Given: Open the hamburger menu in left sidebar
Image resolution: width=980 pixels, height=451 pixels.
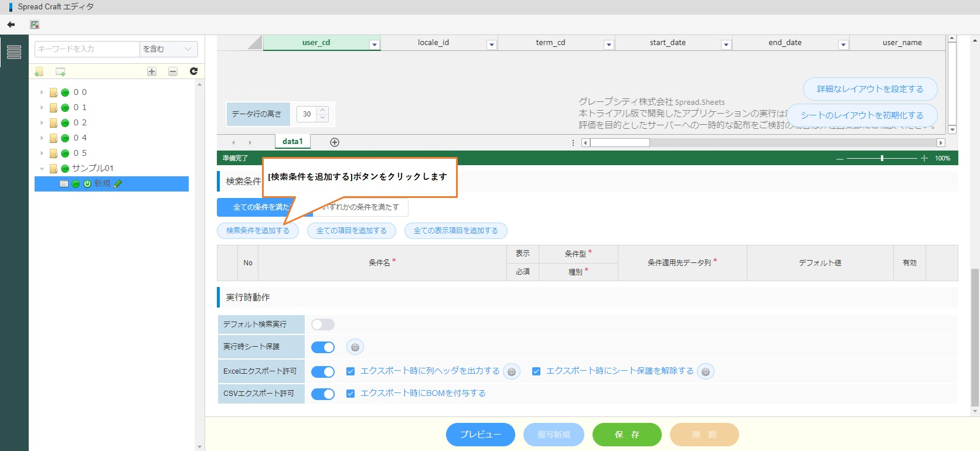Looking at the screenshot, I should coord(14,52).
